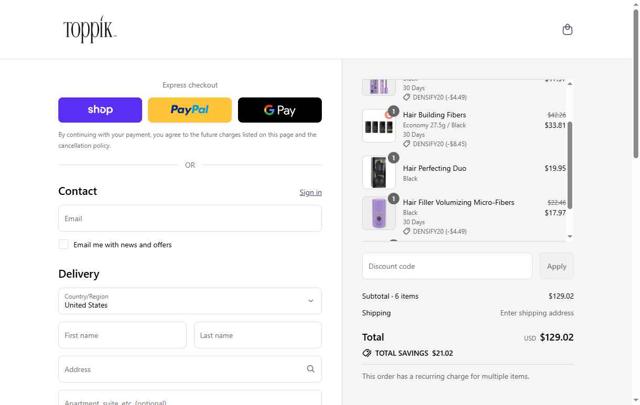The image size is (640, 405).
Task: Apply the discount code
Action: pos(556,266)
